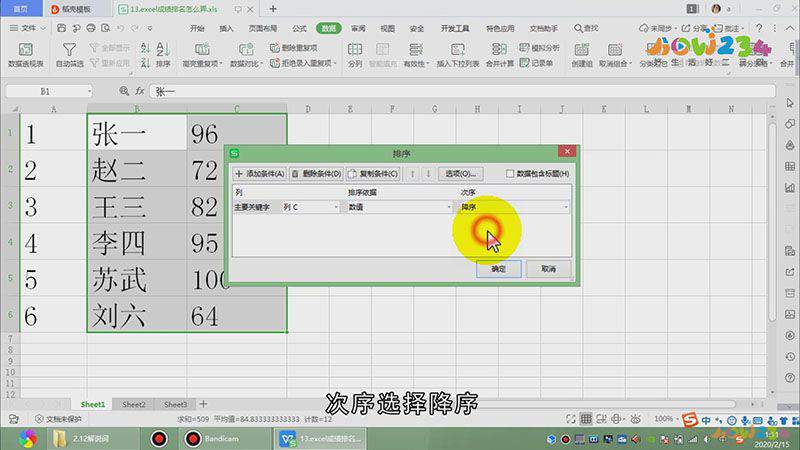Switch to the Sheet2 tab
800x450 pixels.
(134, 404)
